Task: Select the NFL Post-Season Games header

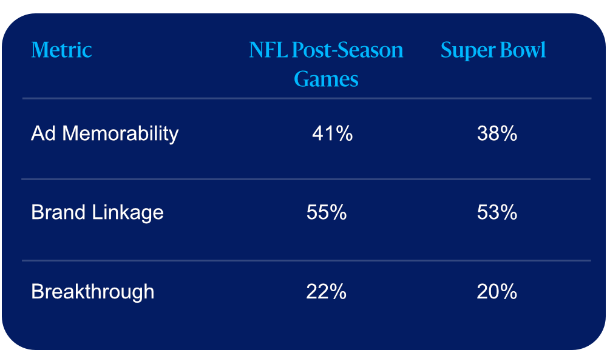Action: (326, 64)
